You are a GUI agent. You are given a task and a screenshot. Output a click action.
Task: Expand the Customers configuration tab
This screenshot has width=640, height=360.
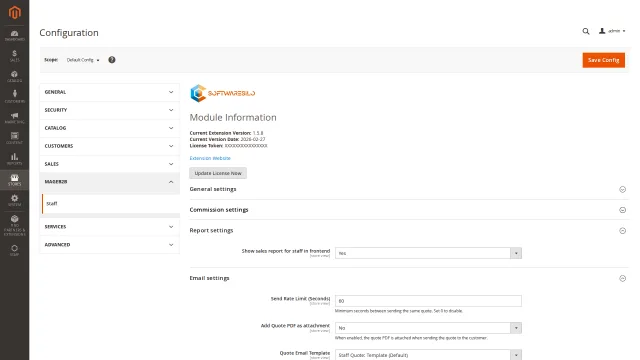click(x=109, y=146)
